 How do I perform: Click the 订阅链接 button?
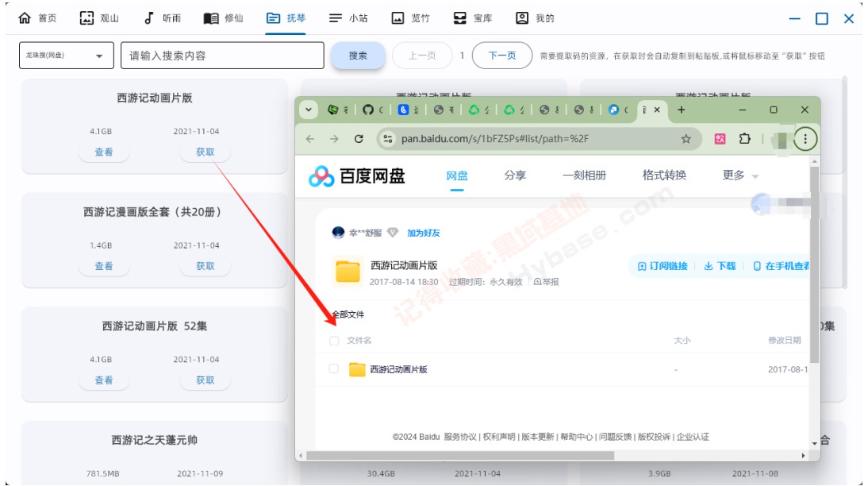(663, 266)
